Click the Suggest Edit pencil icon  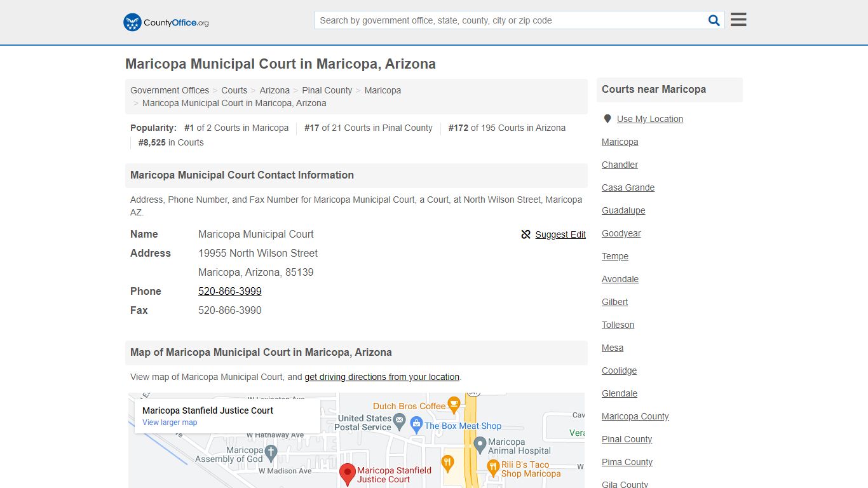(x=526, y=234)
